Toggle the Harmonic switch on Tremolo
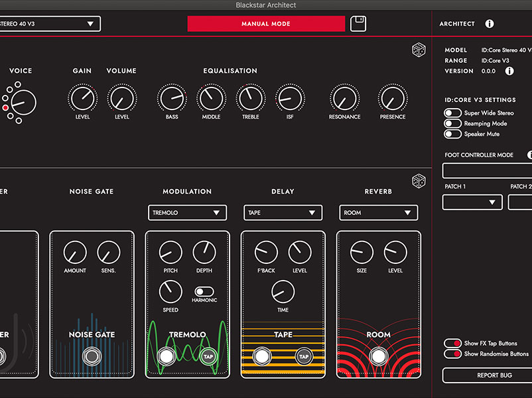Image resolution: width=532 pixels, height=398 pixels. [x=203, y=291]
